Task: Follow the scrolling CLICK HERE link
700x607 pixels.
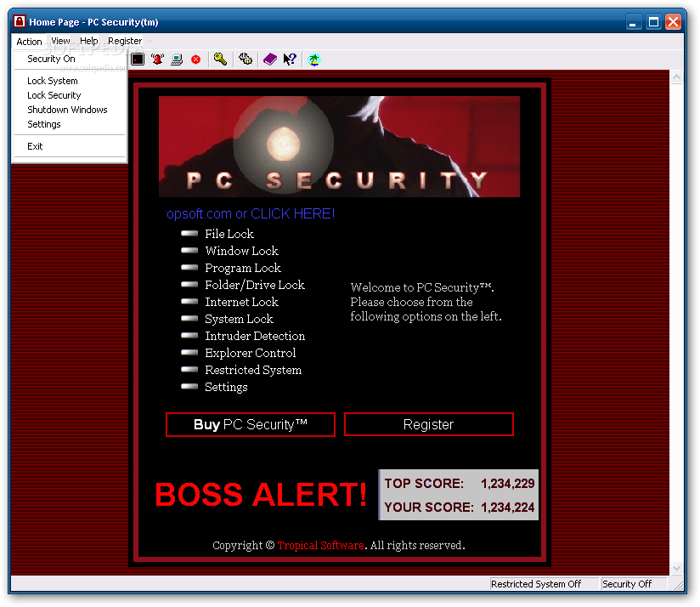Action: click(x=250, y=213)
